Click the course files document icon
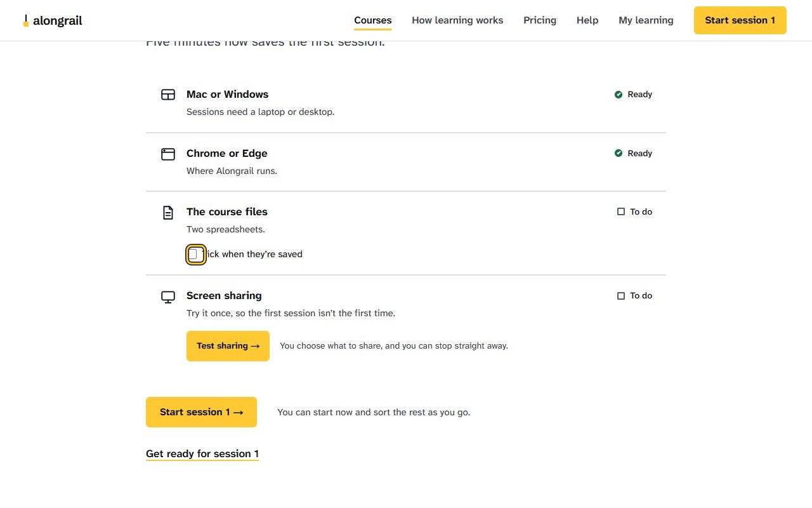This screenshot has height=508, width=812. [x=168, y=212]
